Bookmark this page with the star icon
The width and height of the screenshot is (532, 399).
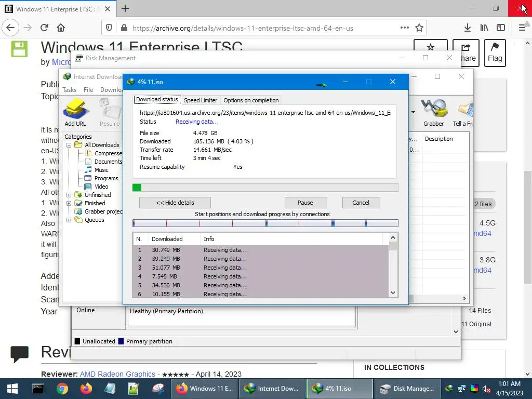coord(419,28)
